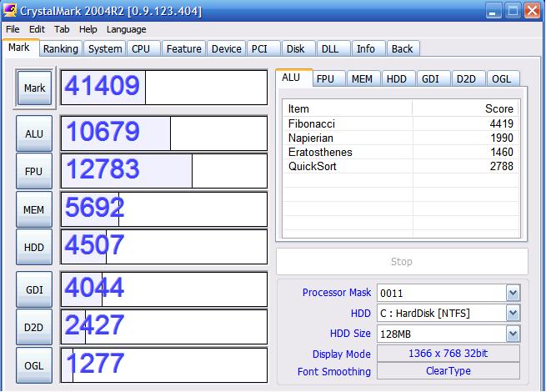Click the Napierian score 1990
546x392 pixels.
502,138
